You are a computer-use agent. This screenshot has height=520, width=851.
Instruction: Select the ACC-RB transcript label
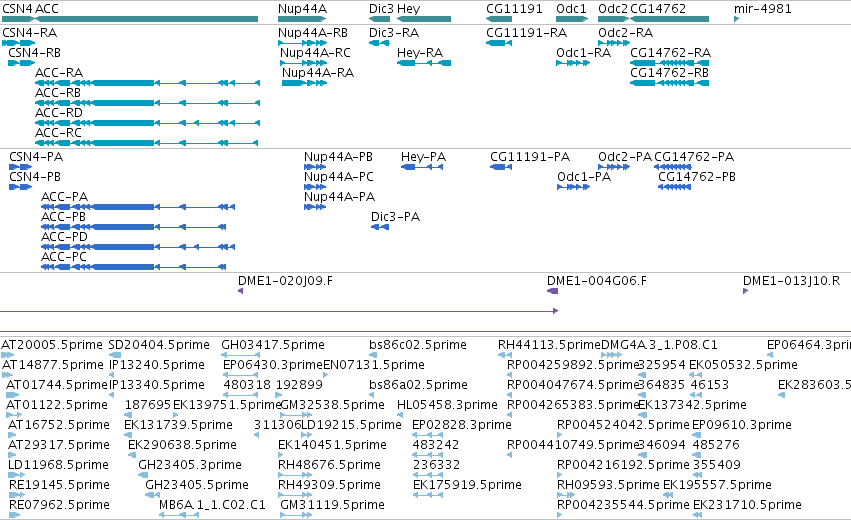(x=58, y=93)
